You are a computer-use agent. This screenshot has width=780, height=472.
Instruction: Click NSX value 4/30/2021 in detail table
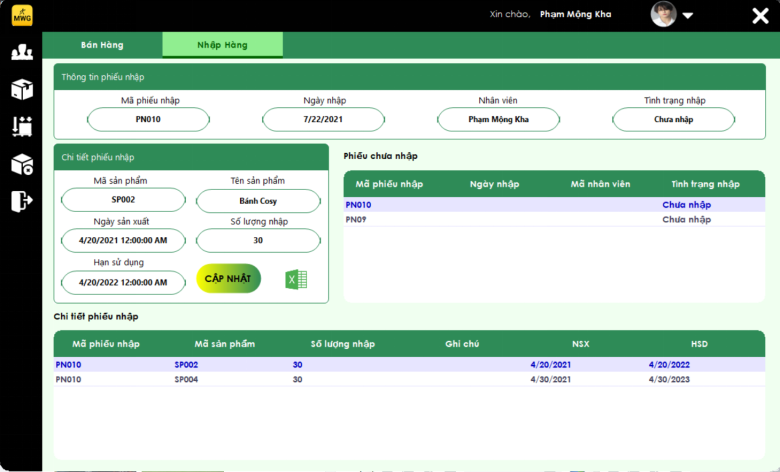[551, 379]
